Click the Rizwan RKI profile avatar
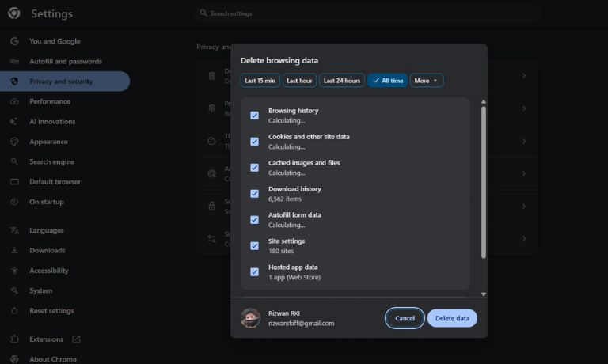This screenshot has width=608, height=364. click(x=250, y=318)
